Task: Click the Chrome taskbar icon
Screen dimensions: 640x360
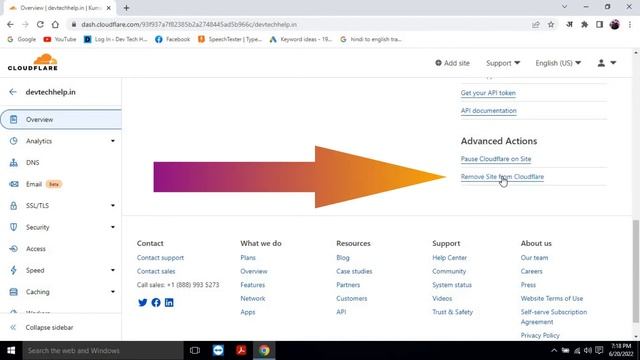Action: (x=264, y=350)
